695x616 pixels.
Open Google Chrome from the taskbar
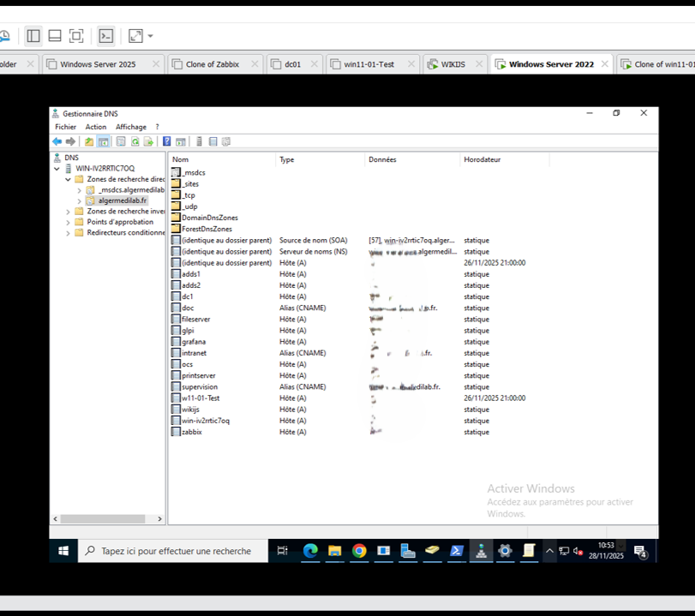(x=359, y=551)
